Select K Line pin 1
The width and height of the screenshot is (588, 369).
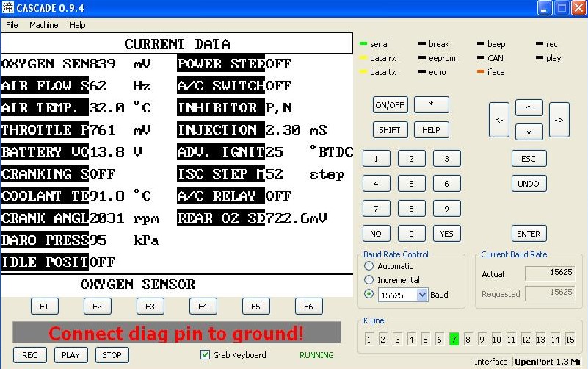click(x=369, y=340)
